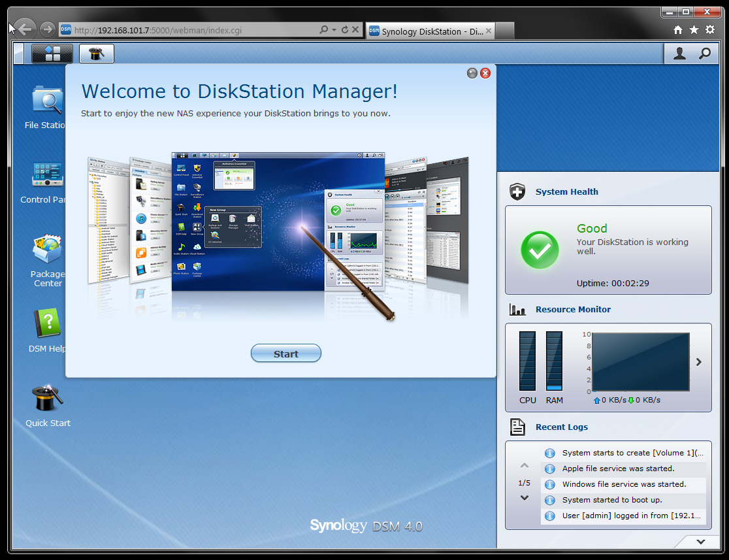Viewport: 729px width, 560px height.
Task: Click the network traffic graph
Action: click(641, 362)
